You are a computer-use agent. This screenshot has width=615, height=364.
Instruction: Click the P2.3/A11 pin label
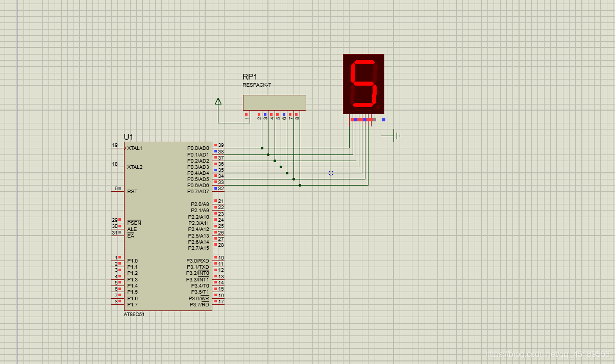pos(199,223)
